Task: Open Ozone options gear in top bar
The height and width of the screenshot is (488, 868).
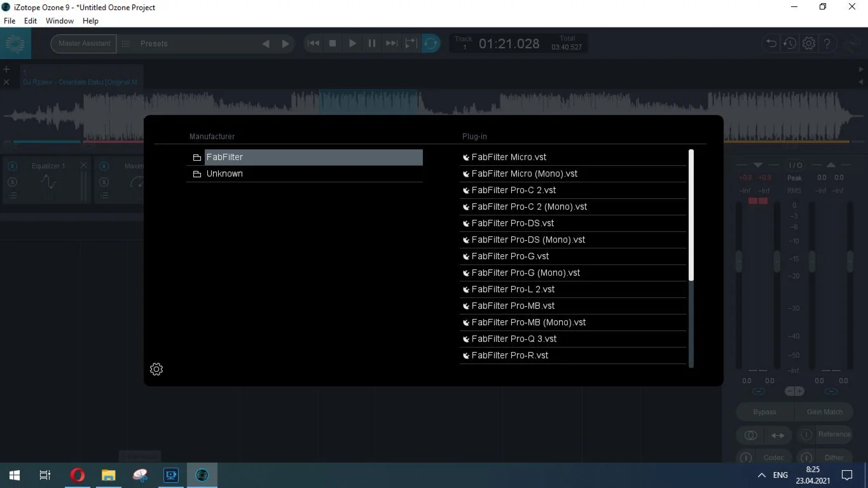Action: 809,44
